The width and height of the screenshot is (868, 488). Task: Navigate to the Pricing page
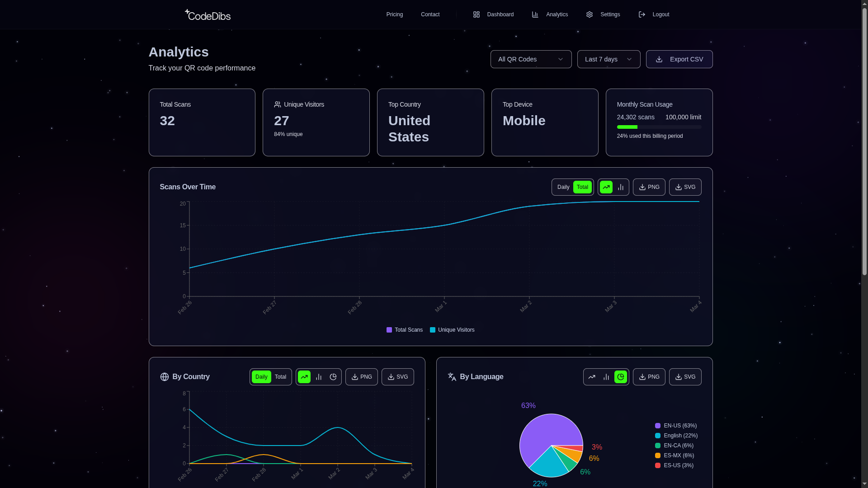pyautogui.click(x=394, y=14)
